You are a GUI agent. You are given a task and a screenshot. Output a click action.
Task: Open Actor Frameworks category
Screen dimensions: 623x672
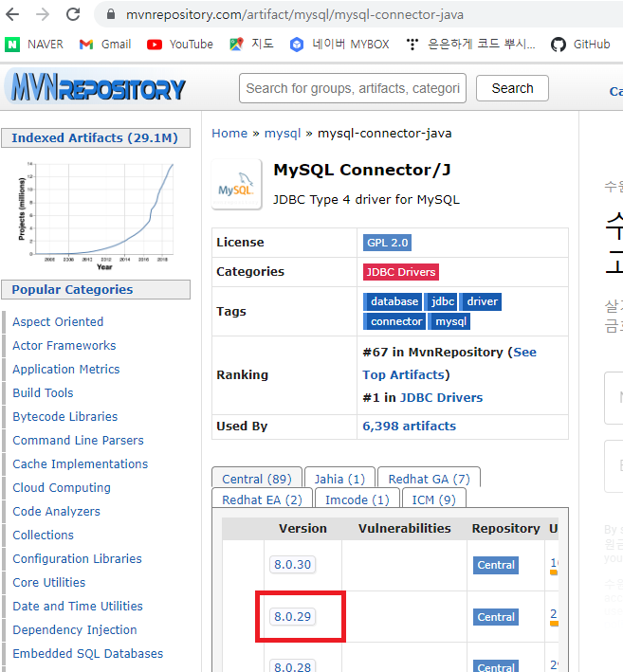coord(64,345)
